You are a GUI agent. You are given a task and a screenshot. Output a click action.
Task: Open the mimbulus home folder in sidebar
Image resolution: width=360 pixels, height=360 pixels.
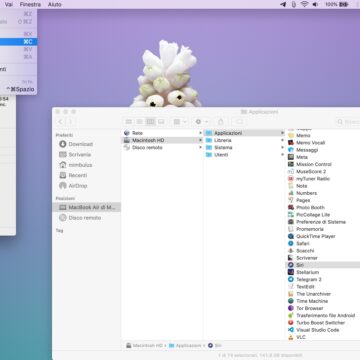[80, 165]
